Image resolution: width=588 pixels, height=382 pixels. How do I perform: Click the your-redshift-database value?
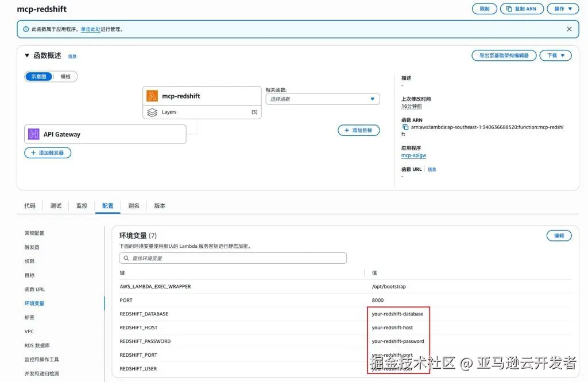pos(397,314)
